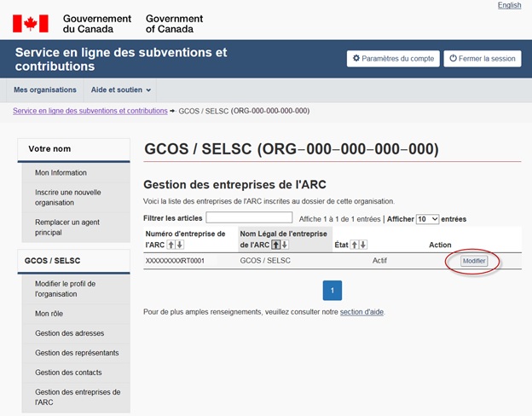Open Paramètres du compte settings

coord(392,59)
